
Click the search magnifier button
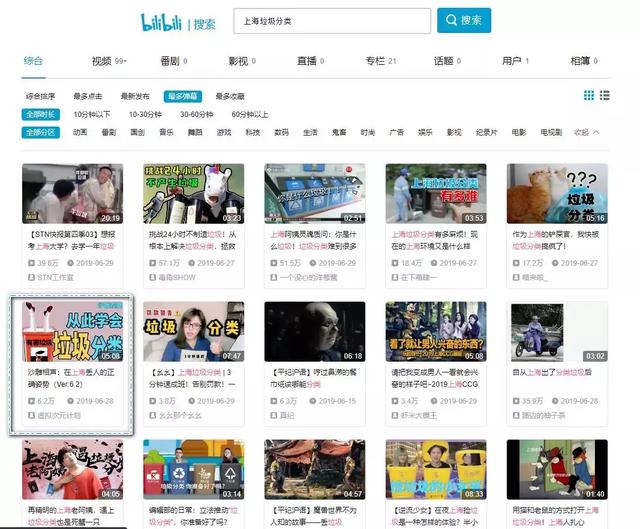464,20
